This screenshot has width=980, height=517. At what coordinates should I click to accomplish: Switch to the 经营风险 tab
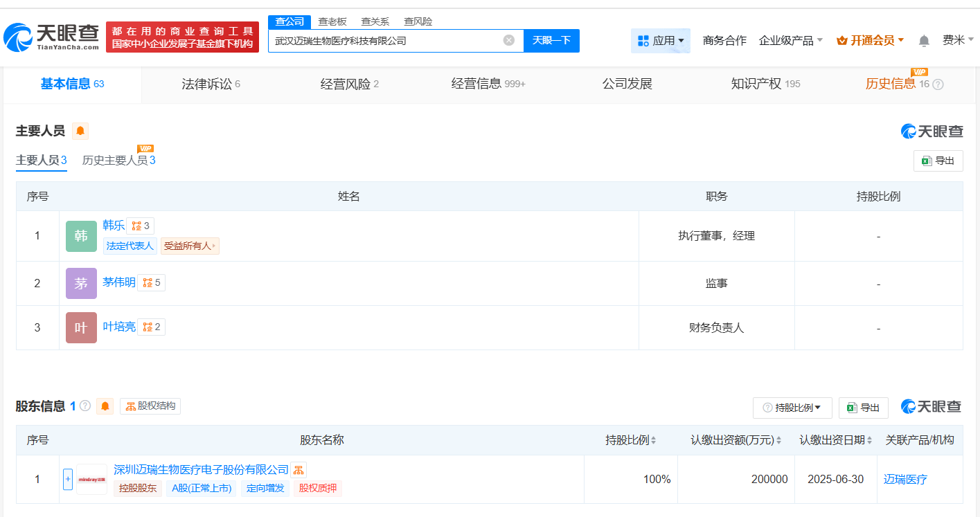(349, 84)
